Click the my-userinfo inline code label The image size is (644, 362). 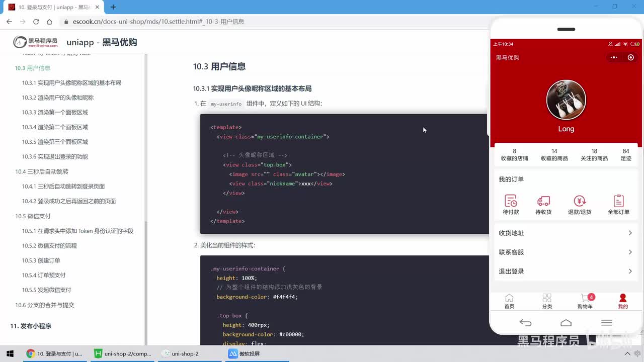(x=226, y=104)
